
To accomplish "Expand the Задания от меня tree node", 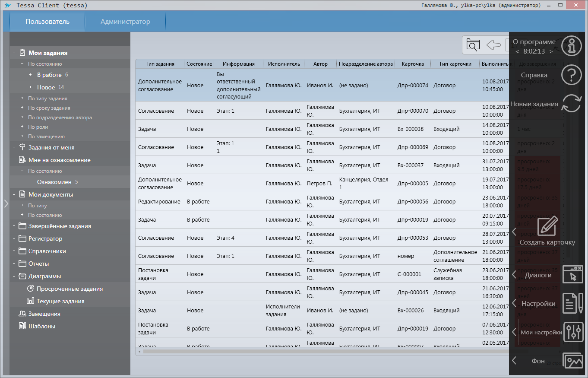I will pyautogui.click(x=14, y=148).
